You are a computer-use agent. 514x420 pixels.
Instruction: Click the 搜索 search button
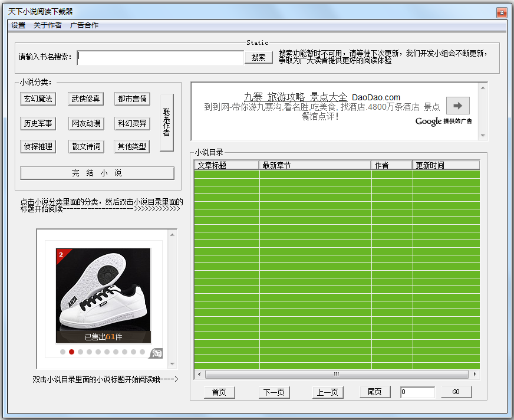[258, 57]
